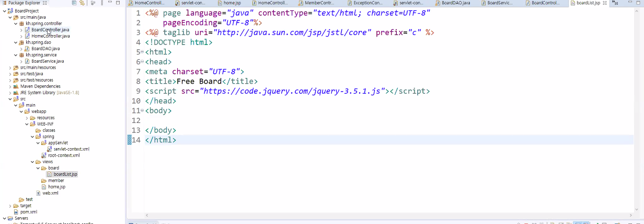Select boardList.jsp in the project tree
This screenshot has width=644, height=224.
[62, 174]
